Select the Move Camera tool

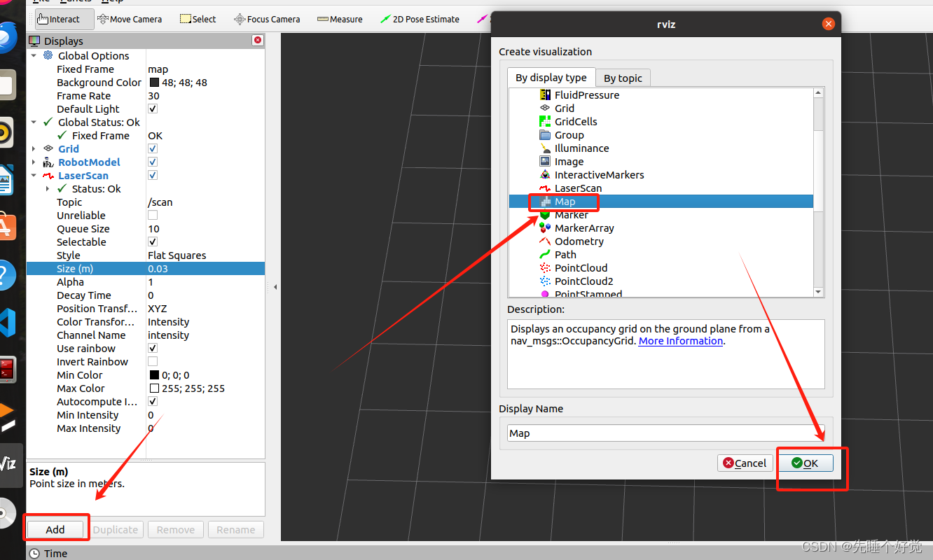(x=130, y=19)
